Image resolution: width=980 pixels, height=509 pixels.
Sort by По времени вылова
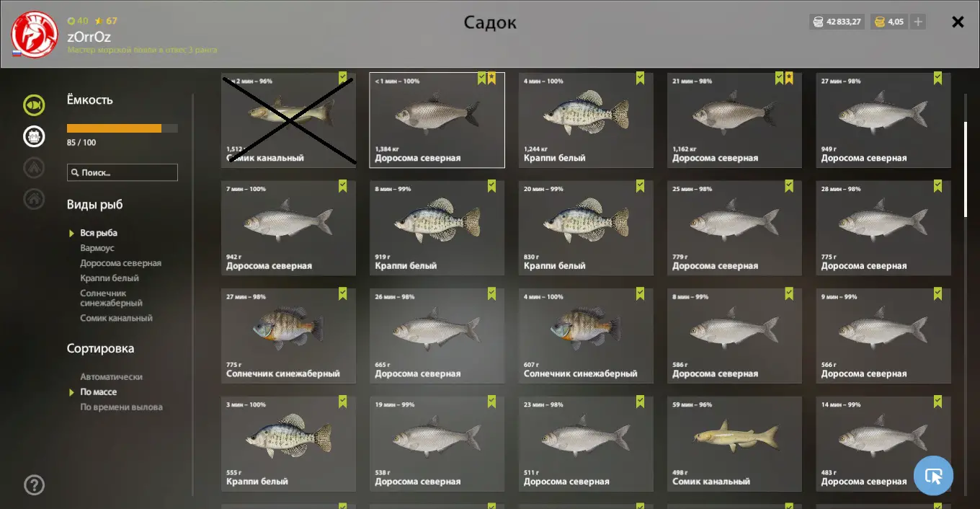pyautogui.click(x=121, y=407)
